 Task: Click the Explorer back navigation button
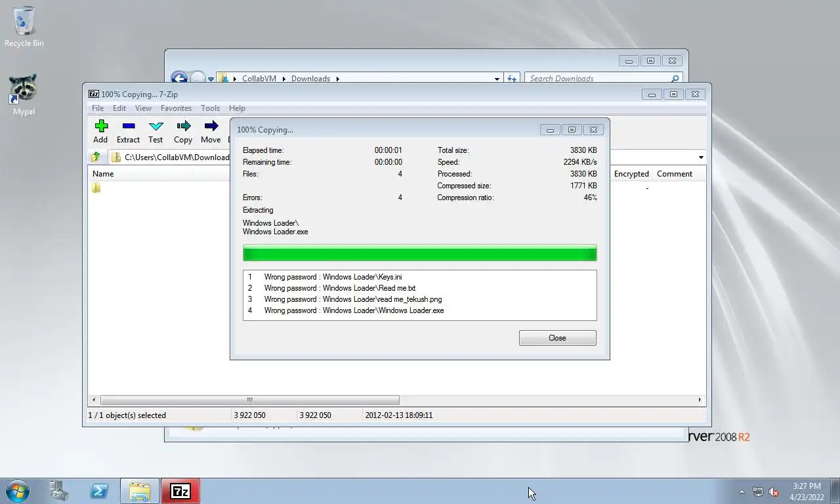(178, 78)
